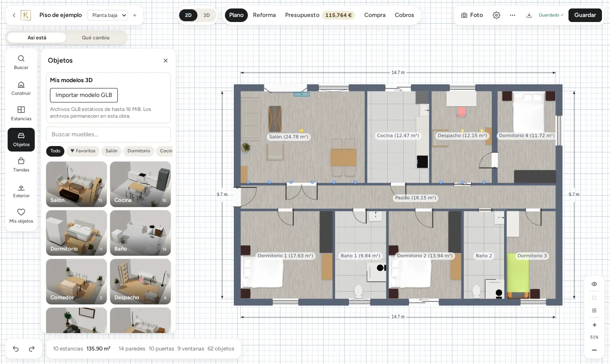Viewport: 610px width, 364px height.
Task: Close the Objetos panel
Action: (166, 61)
